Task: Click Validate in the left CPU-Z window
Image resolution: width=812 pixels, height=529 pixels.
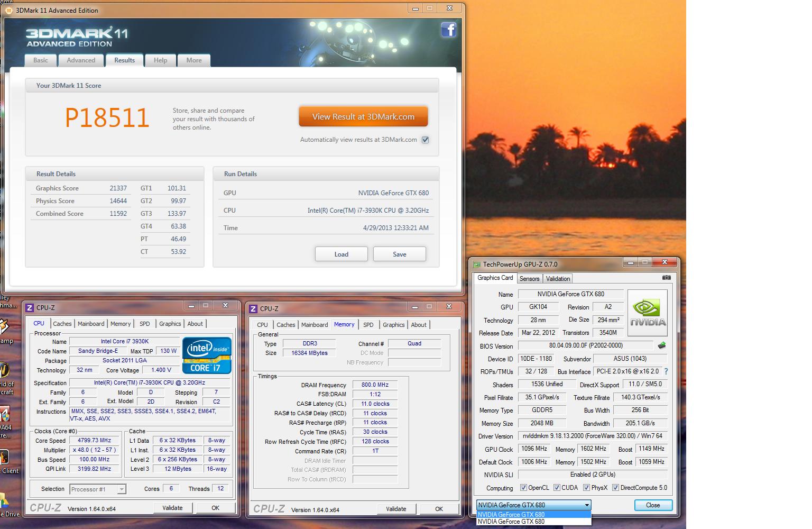Action: coord(172,508)
